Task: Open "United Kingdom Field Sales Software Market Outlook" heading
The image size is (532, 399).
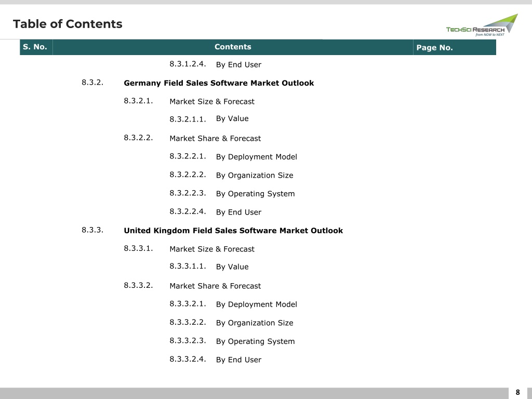Action: [233, 231]
